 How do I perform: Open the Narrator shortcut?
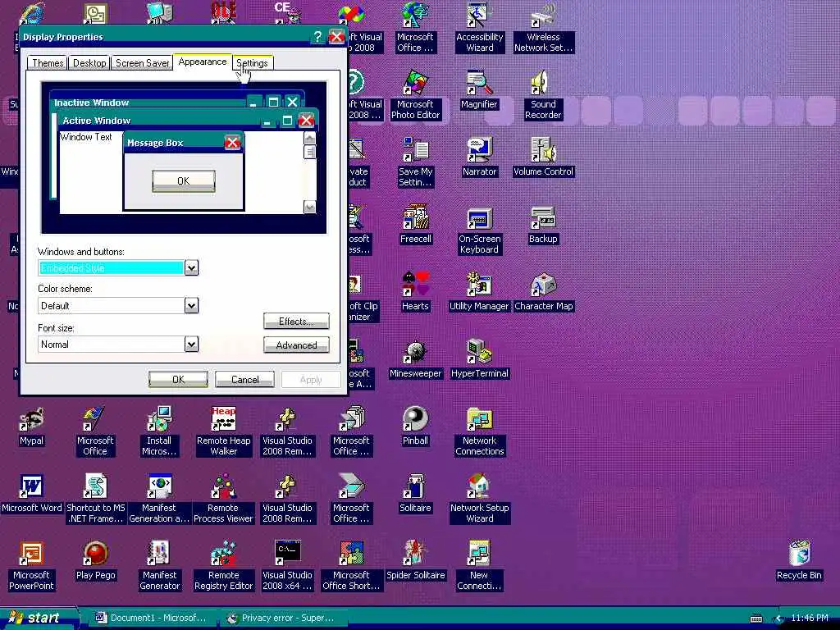click(x=479, y=157)
